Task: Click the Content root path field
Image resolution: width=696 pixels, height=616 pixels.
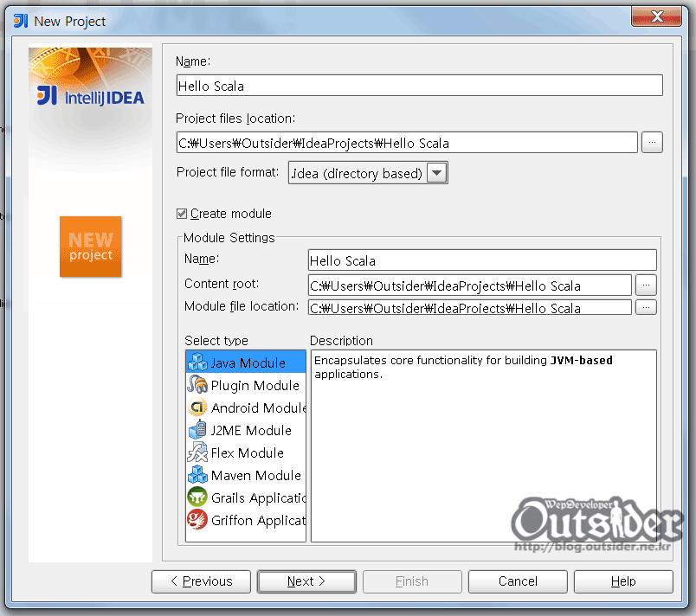Action: pos(469,286)
